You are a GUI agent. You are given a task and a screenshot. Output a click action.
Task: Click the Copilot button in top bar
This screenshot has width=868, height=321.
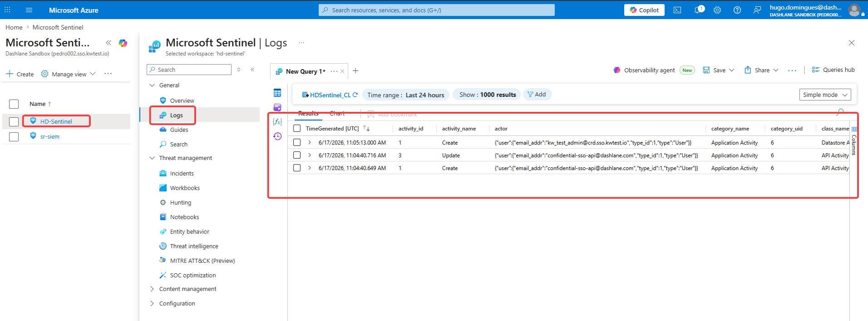[x=644, y=10]
